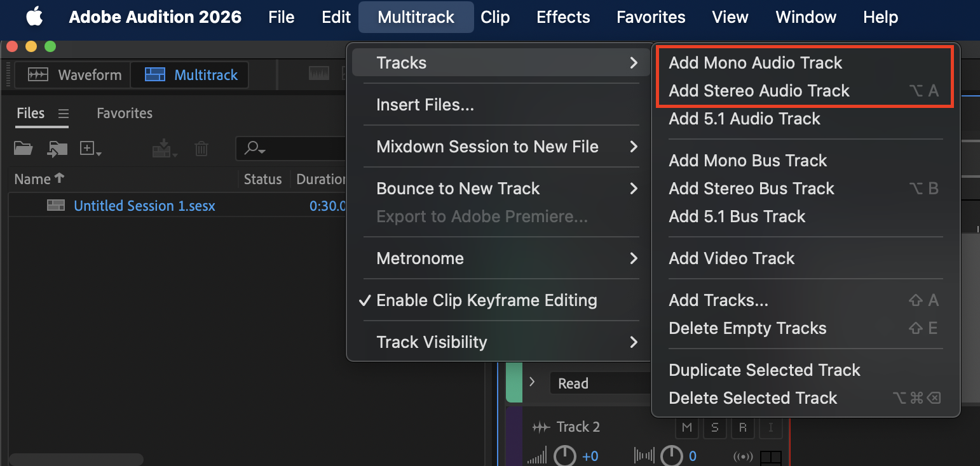Sort files by the Name column

(x=39, y=179)
